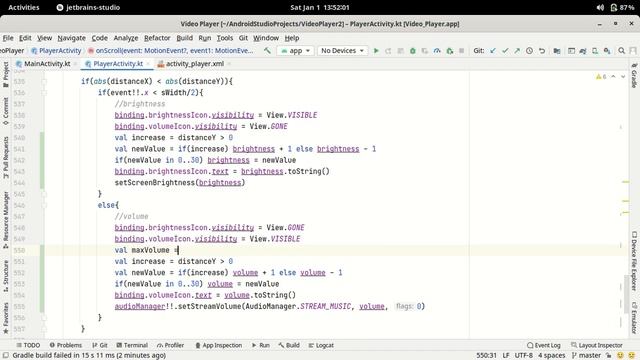
Task: Open UTF-8 file encoding selector
Action: [x=524, y=356]
